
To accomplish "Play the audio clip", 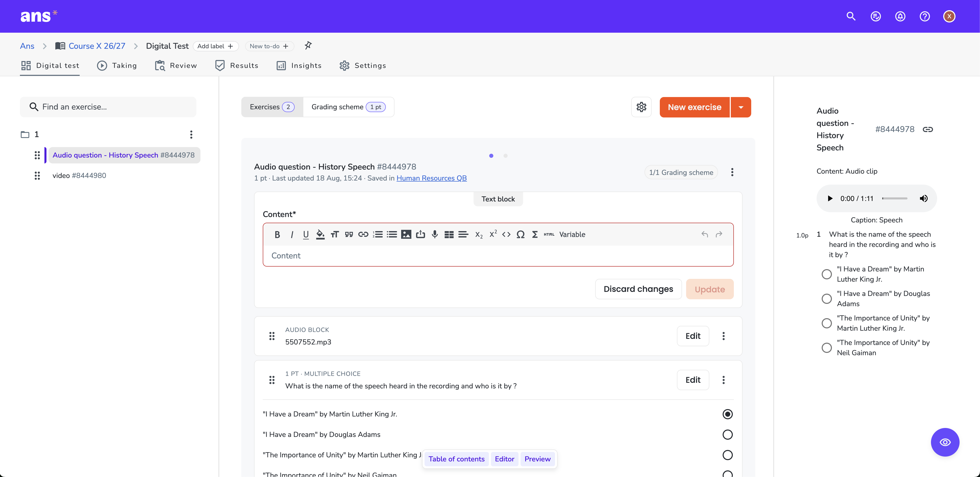I will click(830, 198).
